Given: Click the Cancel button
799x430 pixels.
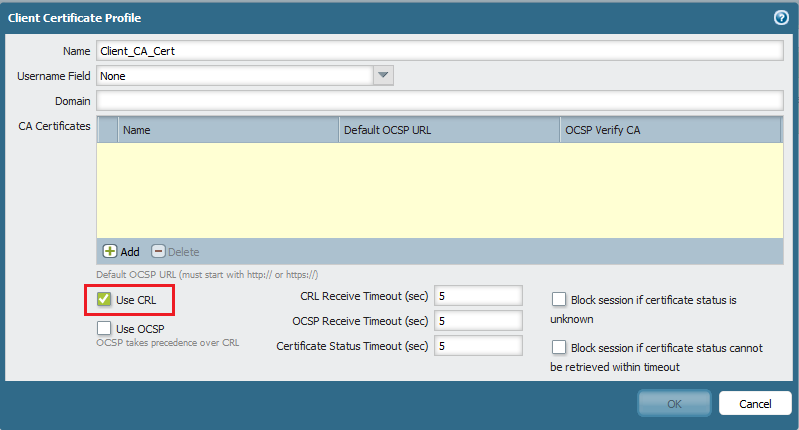Looking at the screenshot, I should tap(755, 404).
